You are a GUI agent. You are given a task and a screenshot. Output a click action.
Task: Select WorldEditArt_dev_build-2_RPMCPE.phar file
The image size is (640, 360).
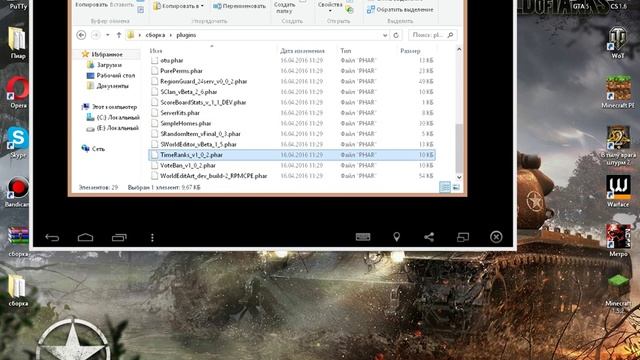pos(292,176)
